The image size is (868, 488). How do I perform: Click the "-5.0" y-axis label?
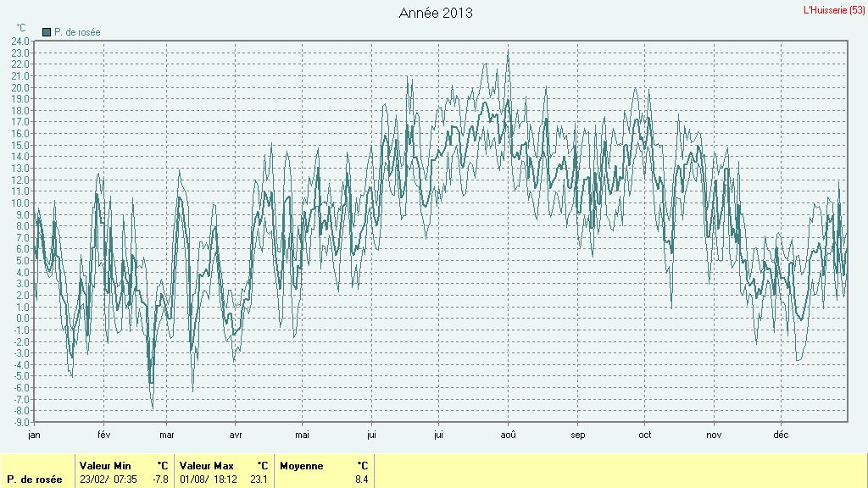coord(22,376)
